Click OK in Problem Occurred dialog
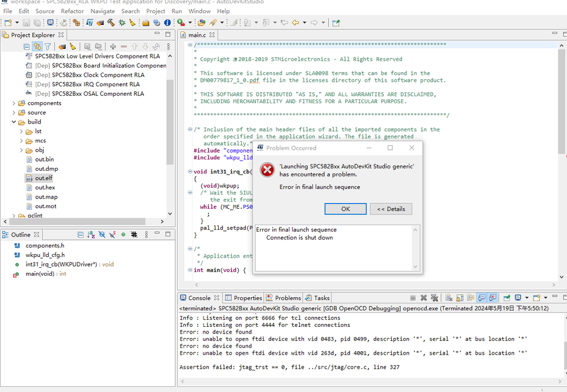 (345, 209)
